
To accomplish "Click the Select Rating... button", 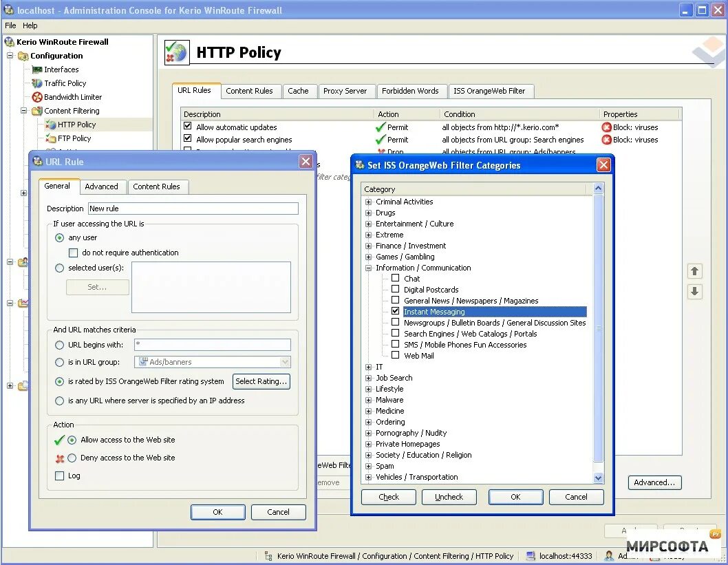I will click(x=261, y=381).
